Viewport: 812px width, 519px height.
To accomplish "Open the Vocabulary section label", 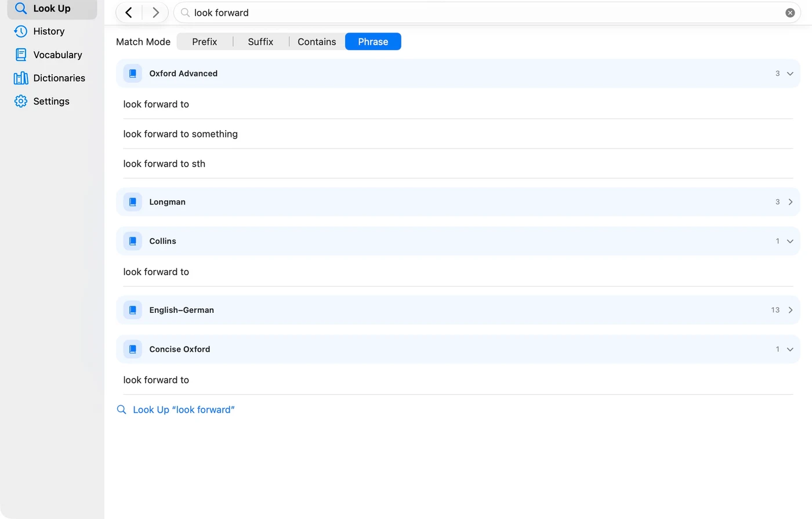I will coord(57,55).
